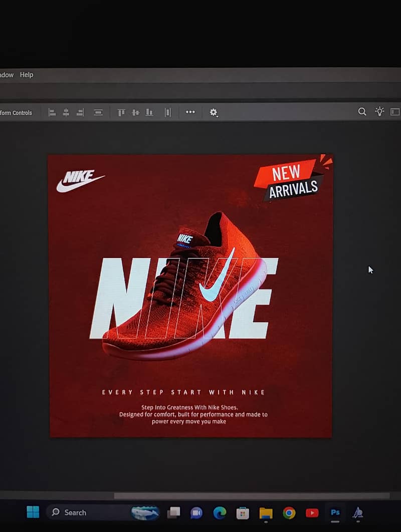Open the three-dots more align options
This screenshot has height=532, width=401.
coord(190,112)
